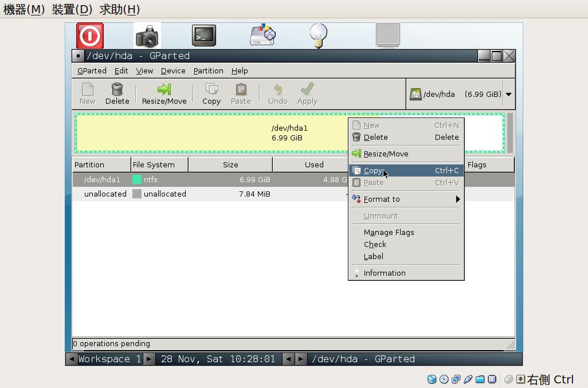Screen dimensions: 588x388
Task: Switch to next workspace arrow
Action: pos(149,359)
